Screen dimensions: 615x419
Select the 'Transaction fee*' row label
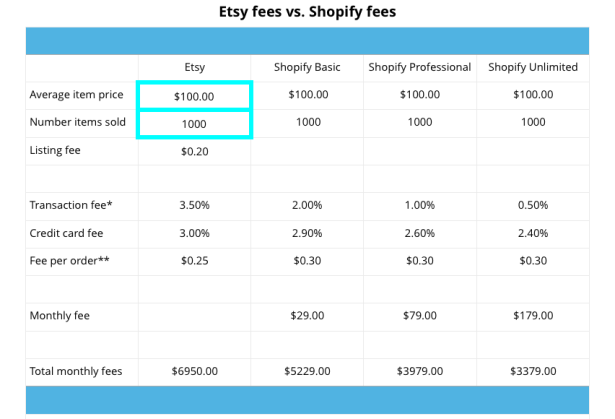point(71,205)
